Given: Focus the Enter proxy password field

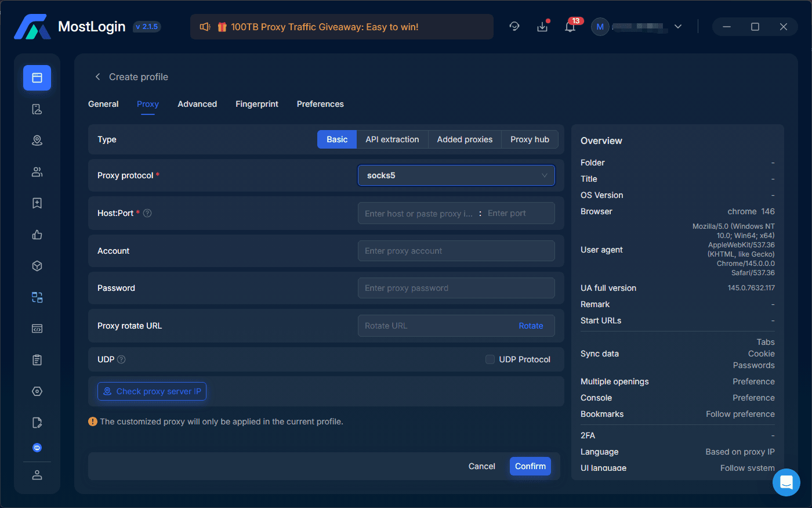Looking at the screenshot, I should click(456, 288).
